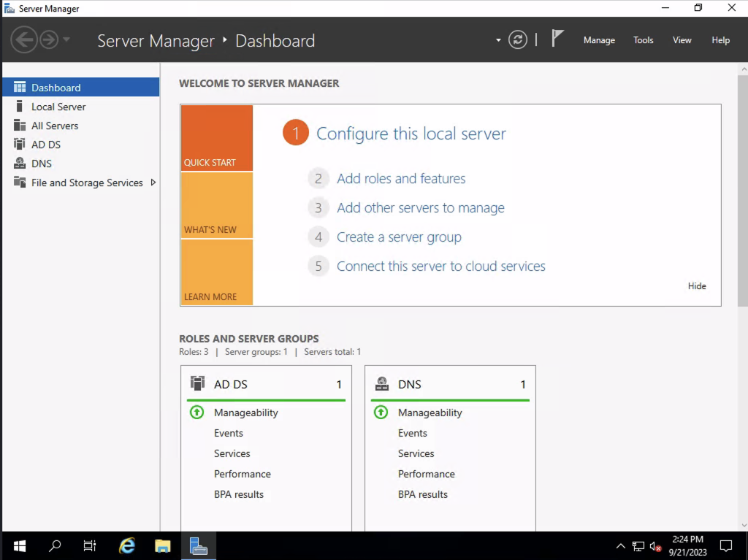Open the Tools menu
The height and width of the screenshot is (560, 748).
click(x=643, y=40)
